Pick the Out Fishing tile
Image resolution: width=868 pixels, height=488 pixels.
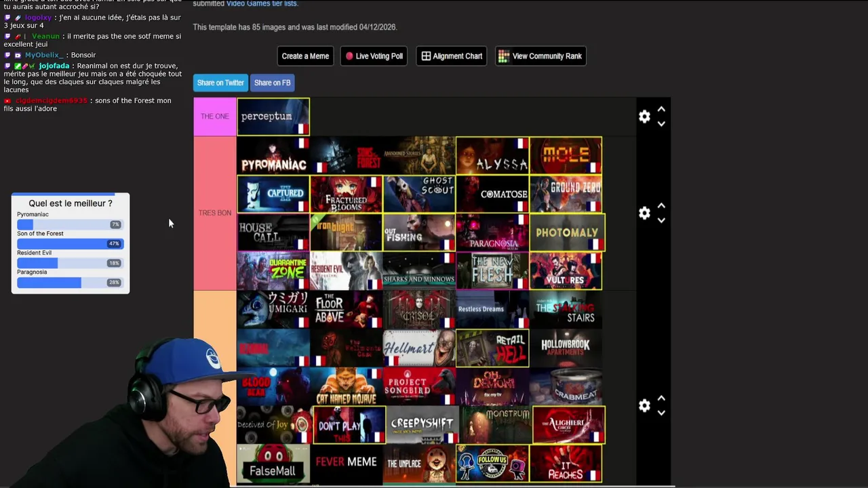[420, 232]
